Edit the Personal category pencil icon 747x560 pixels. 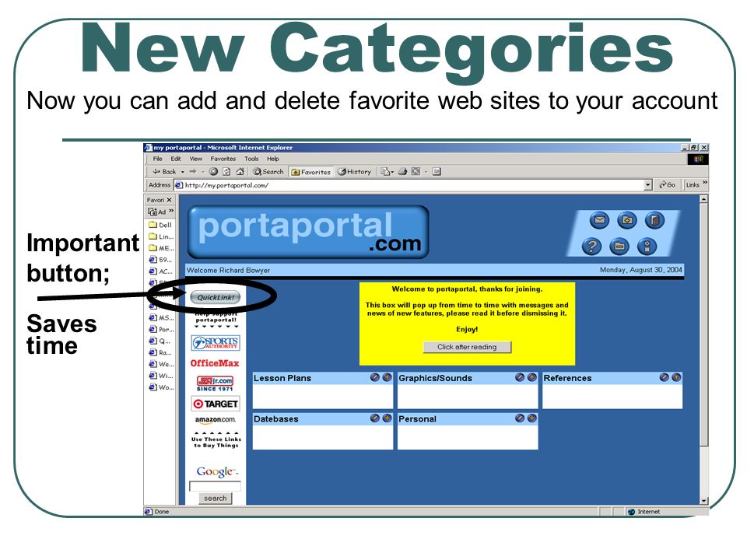[520, 418]
